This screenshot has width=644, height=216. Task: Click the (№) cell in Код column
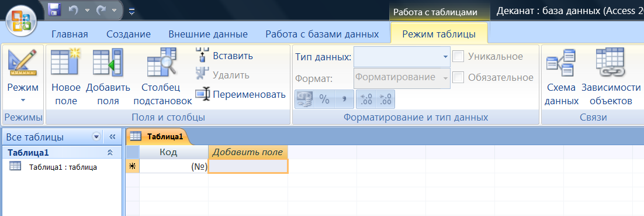174,166
